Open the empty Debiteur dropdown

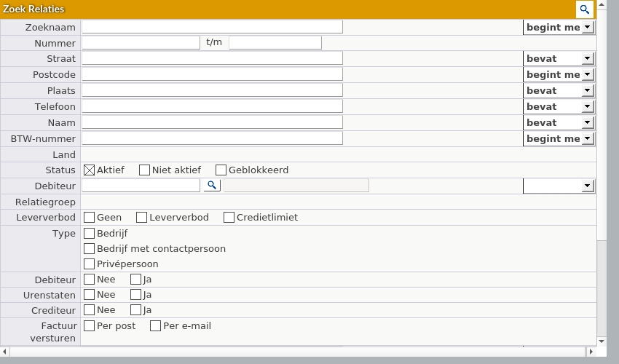(559, 186)
